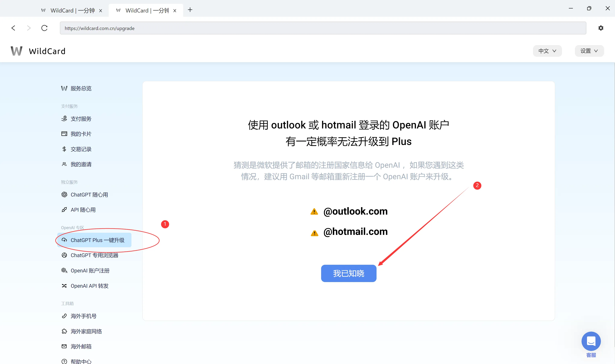Click the plug icon beside API 随心用

point(64,210)
